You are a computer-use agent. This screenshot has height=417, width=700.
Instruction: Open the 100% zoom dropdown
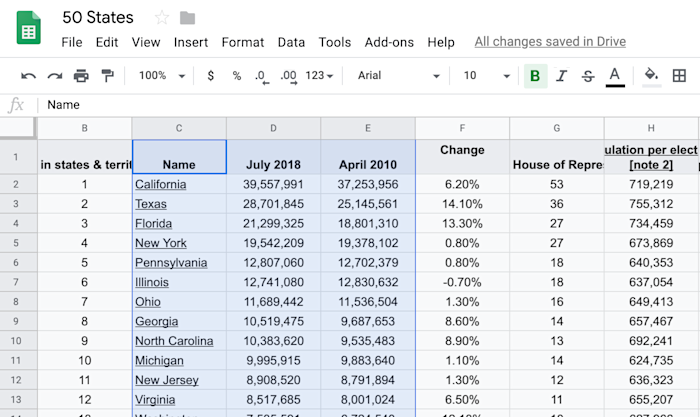[161, 75]
